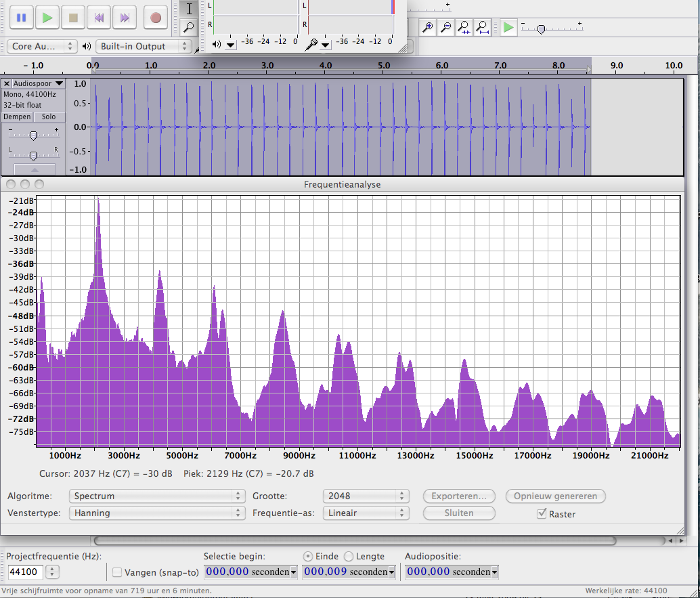Viewport: 700px width, 598px height.
Task: Click the Fit Selection zoom icon
Action: 464,28
